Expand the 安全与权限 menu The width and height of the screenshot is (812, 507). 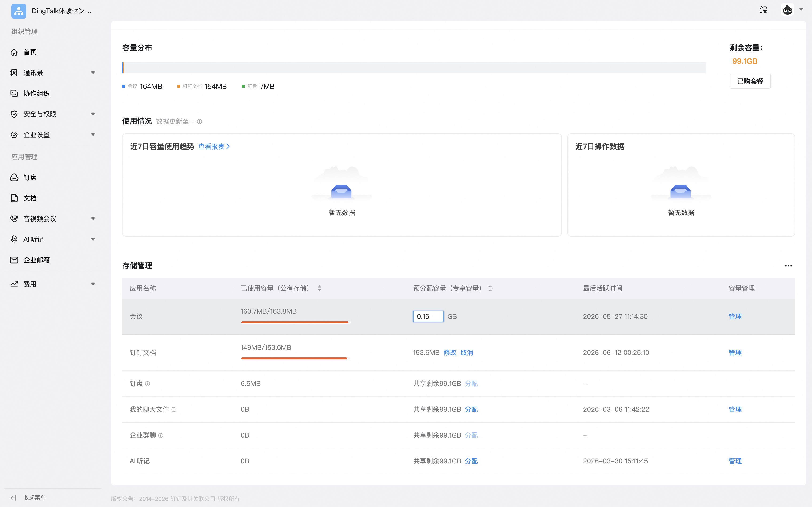[53, 114]
